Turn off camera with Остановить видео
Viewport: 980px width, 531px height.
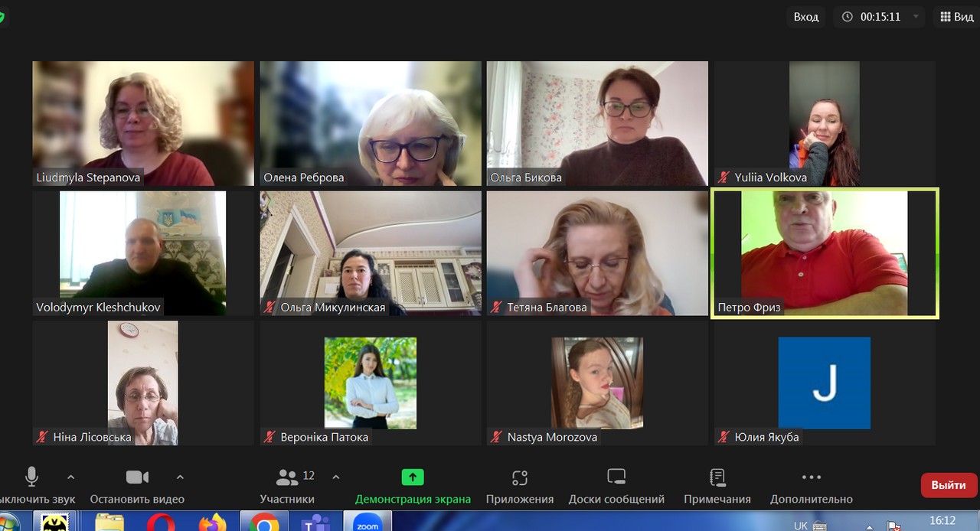pos(137,485)
